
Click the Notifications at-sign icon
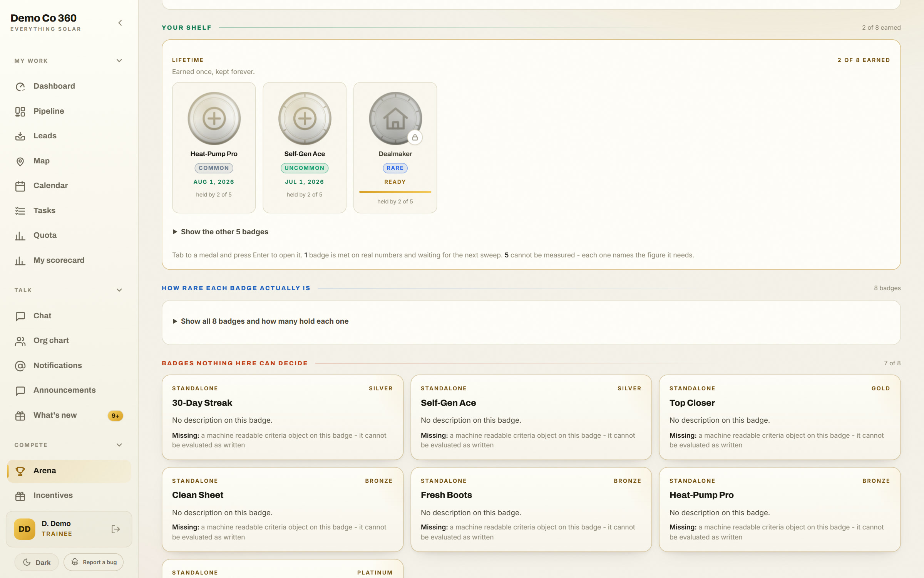tap(20, 366)
